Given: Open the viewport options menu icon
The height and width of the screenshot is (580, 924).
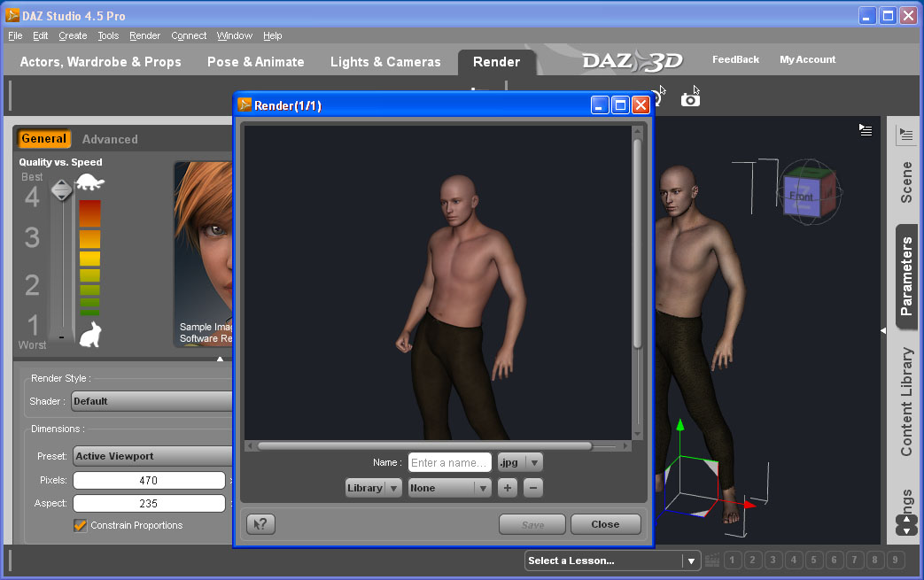Looking at the screenshot, I should click(866, 130).
